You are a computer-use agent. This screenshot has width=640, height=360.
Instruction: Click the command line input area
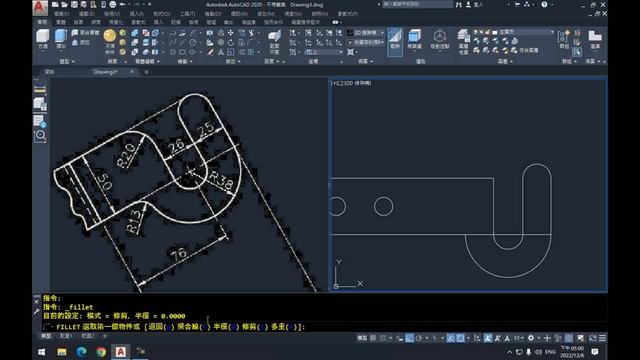[324, 327]
